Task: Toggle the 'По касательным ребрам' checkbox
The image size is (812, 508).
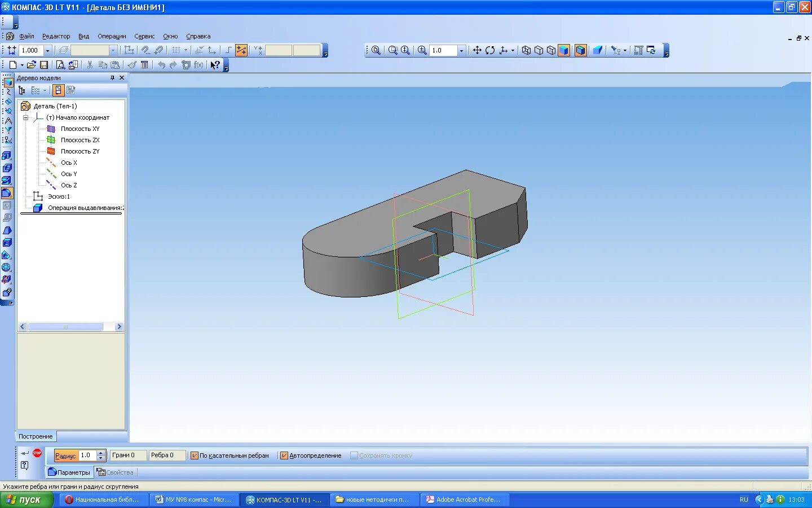Action: click(194, 456)
